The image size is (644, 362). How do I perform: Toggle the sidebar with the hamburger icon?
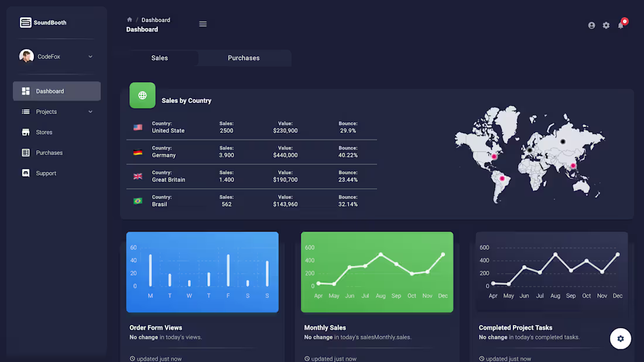203,24
